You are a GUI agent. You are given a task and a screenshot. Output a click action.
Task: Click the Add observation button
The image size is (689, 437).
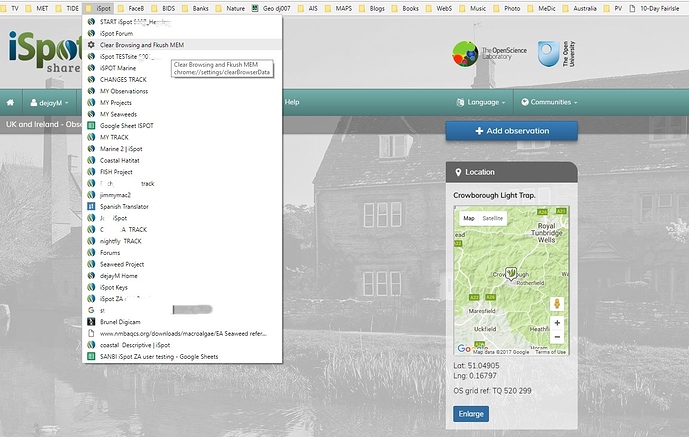click(x=512, y=131)
